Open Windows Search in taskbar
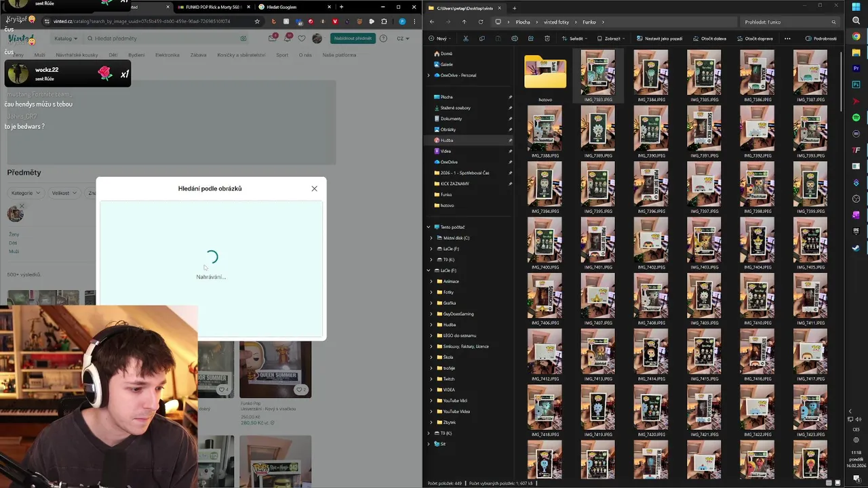Screen dimensions: 868x488 (856, 22)
